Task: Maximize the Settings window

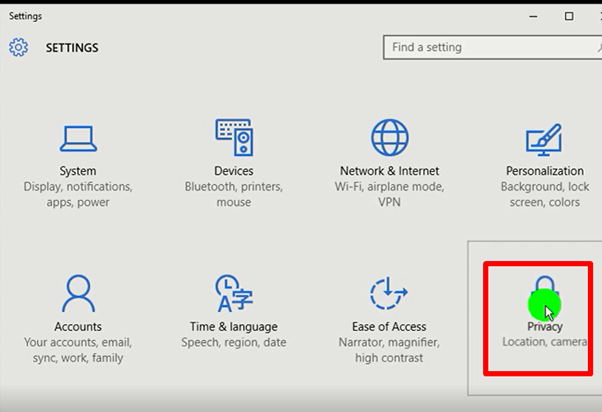Action: (569, 17)
